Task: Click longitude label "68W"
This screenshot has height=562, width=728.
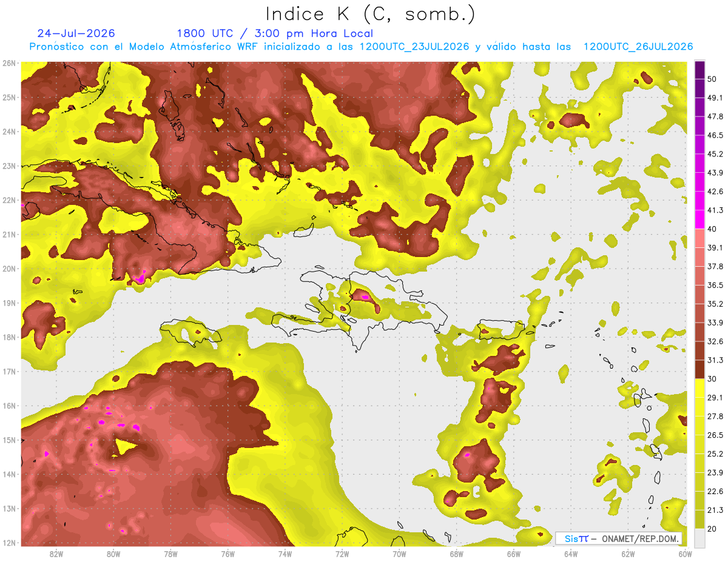Action: click(457, 554)
